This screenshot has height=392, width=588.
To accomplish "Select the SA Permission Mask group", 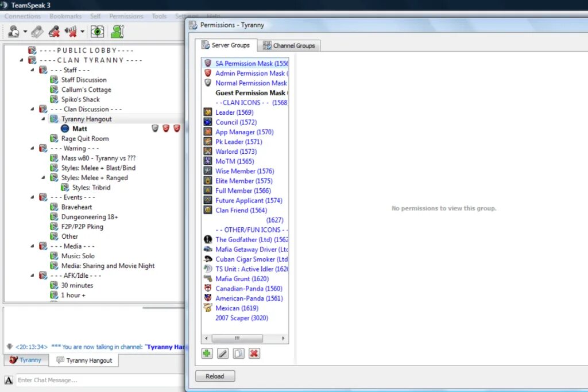I will pos(245,63).
